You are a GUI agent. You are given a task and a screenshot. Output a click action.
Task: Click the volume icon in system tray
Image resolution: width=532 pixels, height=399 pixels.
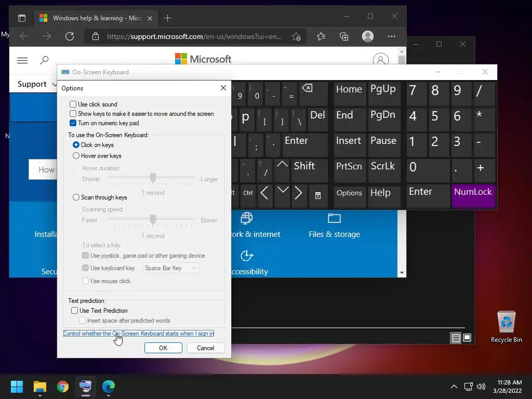click(x=481, y=387)
